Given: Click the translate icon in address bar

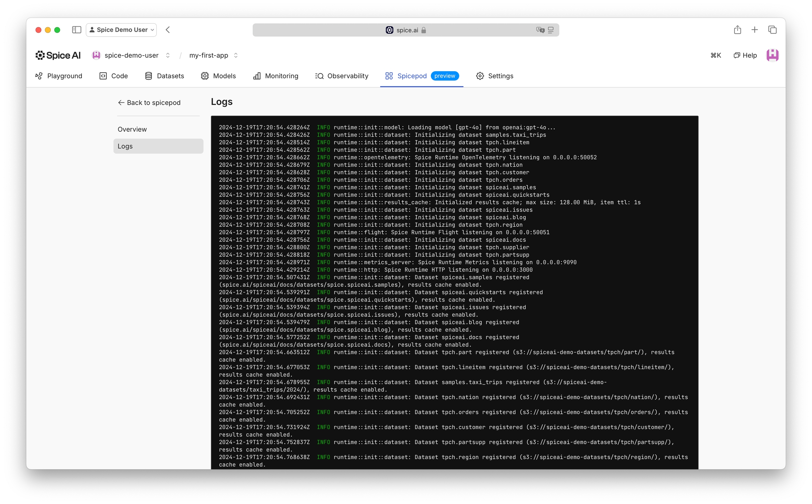Looking at the screenshot, I should click(540, 30).
